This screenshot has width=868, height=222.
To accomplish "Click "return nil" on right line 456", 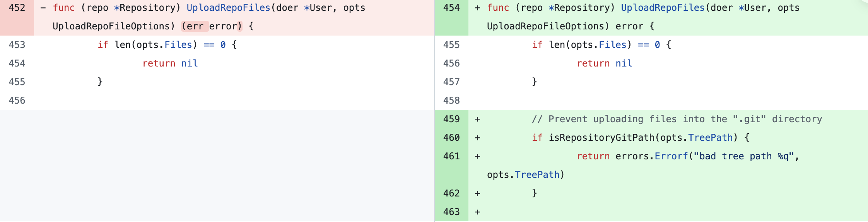I will 605,63.
